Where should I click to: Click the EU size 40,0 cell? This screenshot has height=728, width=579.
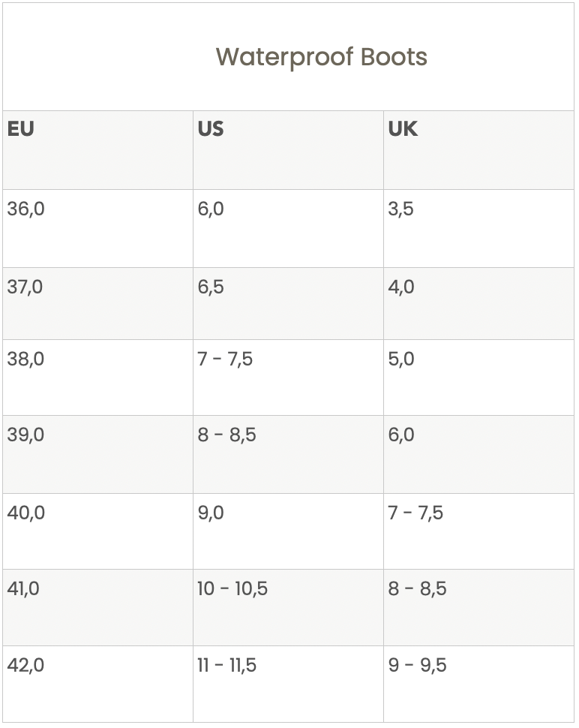(x=26, y=513)
